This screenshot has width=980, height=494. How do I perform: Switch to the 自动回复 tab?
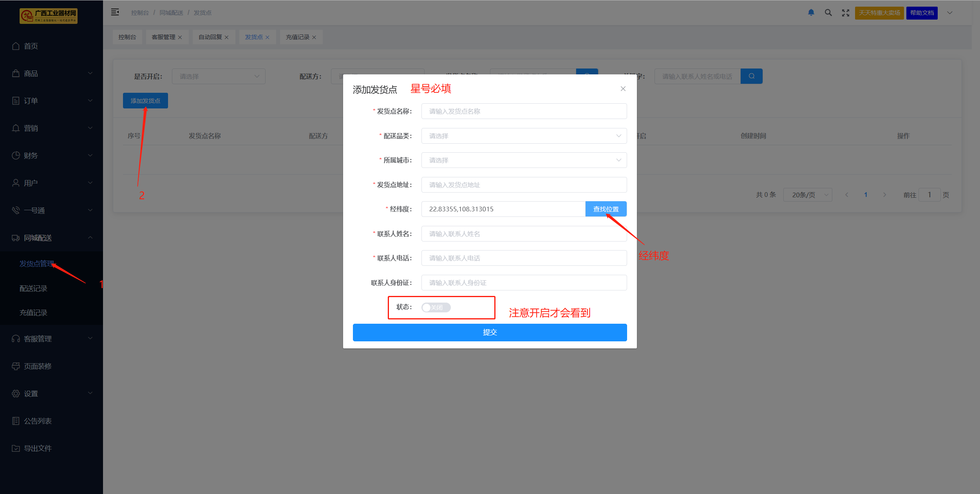[x=210, y=37]
